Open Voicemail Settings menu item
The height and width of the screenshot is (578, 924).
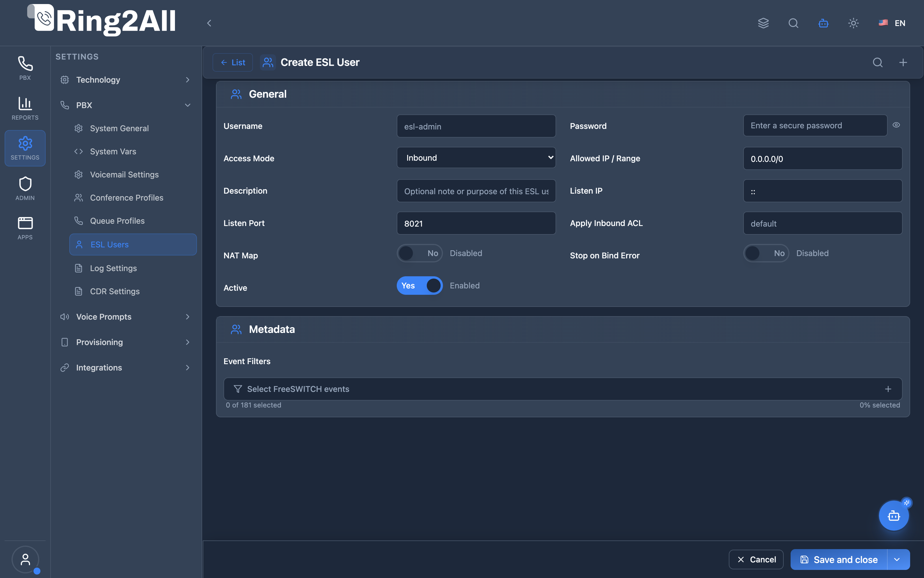133,174
